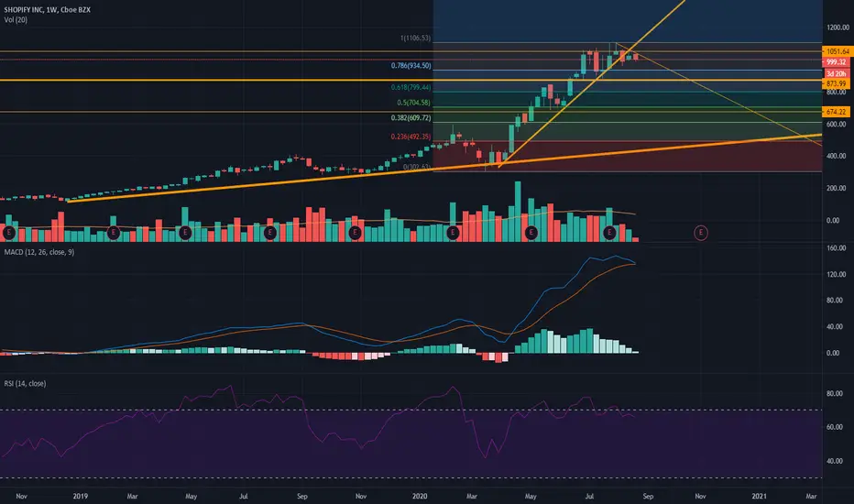Click the earnings E marker near February 2020
The image size is (854, 504).
click(x=453, y=233)
